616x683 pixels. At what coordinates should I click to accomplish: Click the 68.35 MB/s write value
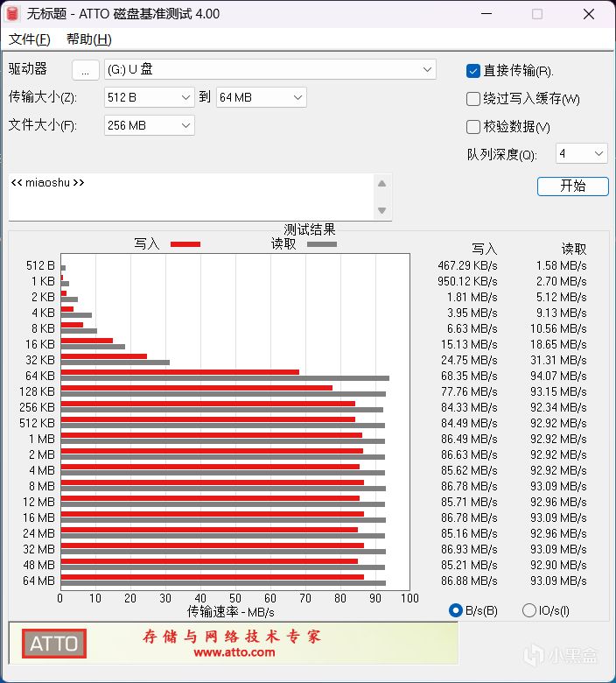coord(469,376)
